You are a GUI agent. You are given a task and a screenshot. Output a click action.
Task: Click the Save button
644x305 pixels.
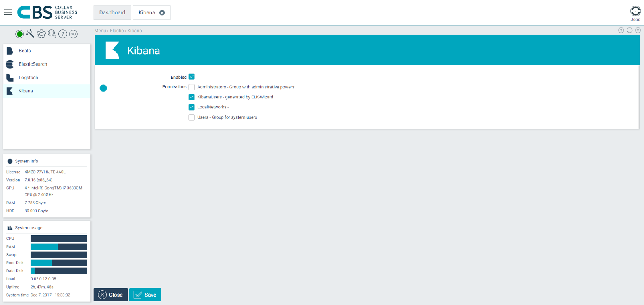(145, 295)
